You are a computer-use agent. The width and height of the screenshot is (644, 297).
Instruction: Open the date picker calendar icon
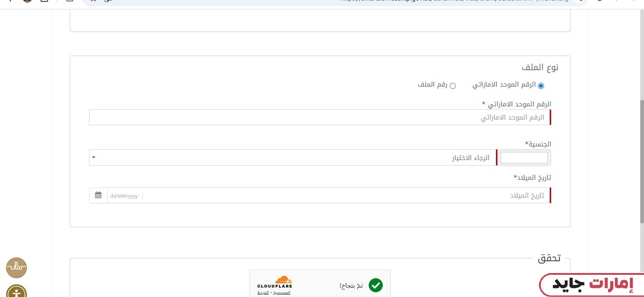pyautogui.click(x=98, y=195)
